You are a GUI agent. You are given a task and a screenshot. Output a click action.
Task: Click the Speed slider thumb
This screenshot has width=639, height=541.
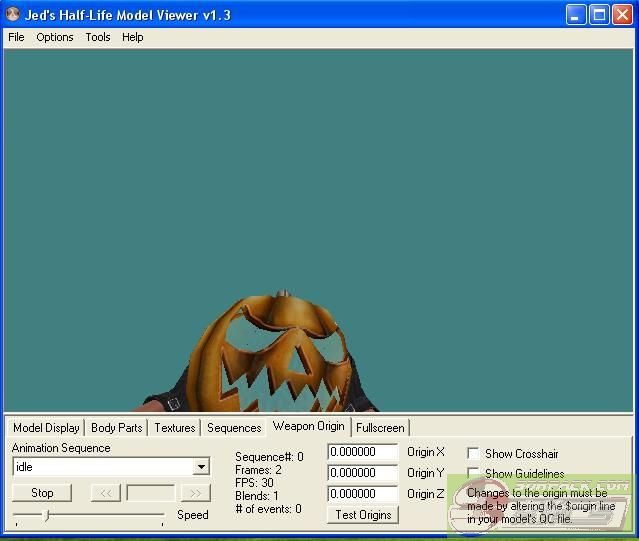tap(47, 515)
